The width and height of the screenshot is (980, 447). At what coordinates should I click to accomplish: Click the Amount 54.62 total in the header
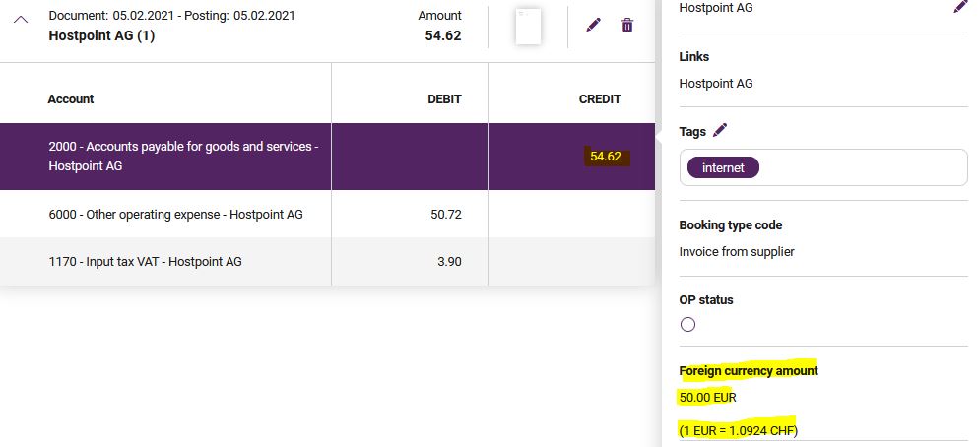pos(443,35)
